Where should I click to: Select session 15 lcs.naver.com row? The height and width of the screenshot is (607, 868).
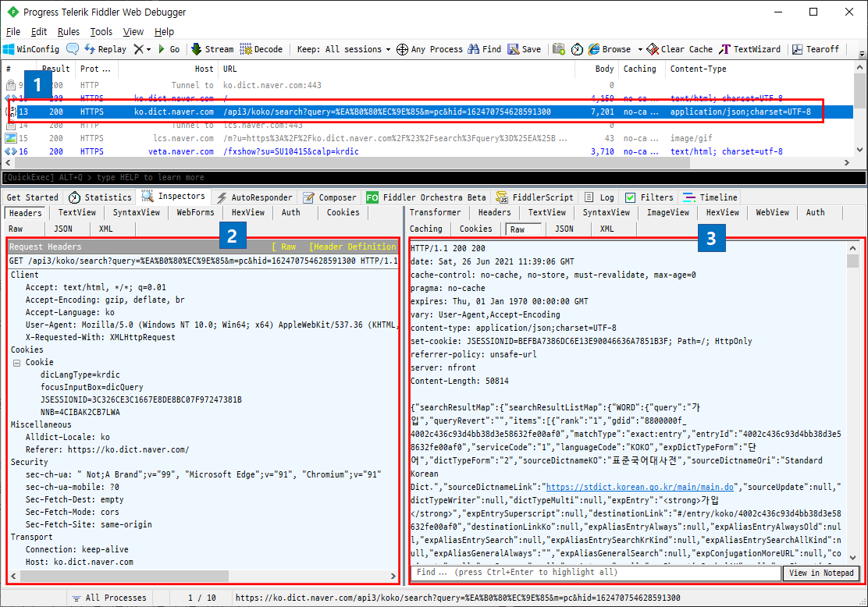(x=427, y=138)
